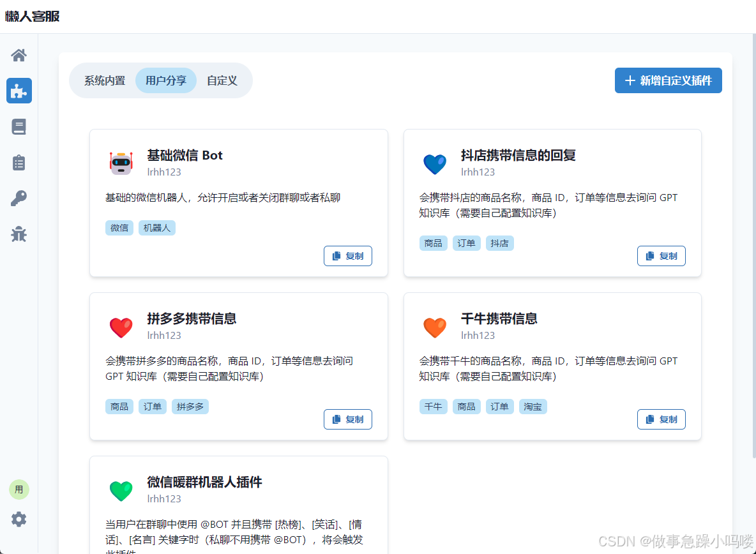This screenshot has width=756, height=554.
Task: Switch to the 用户分享 tab
Action: pos(166,80)
